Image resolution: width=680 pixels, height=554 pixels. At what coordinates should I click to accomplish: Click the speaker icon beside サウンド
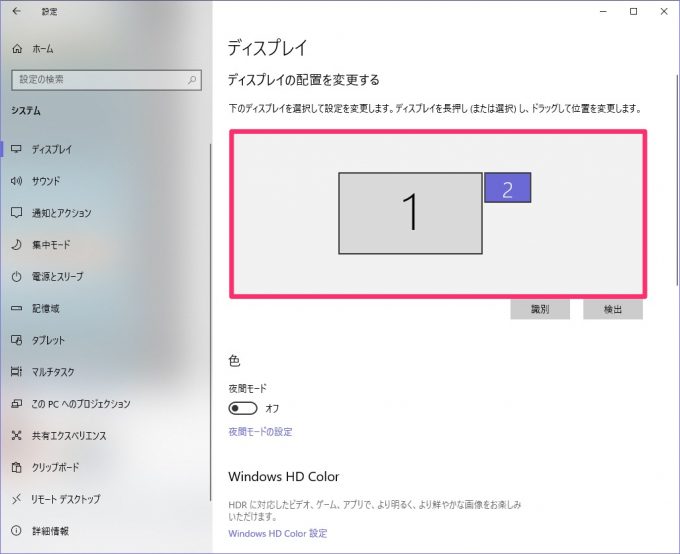pos(16,181)
